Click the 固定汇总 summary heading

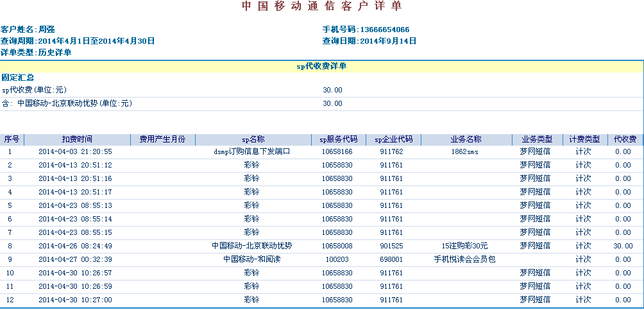(x=13, y=78)
